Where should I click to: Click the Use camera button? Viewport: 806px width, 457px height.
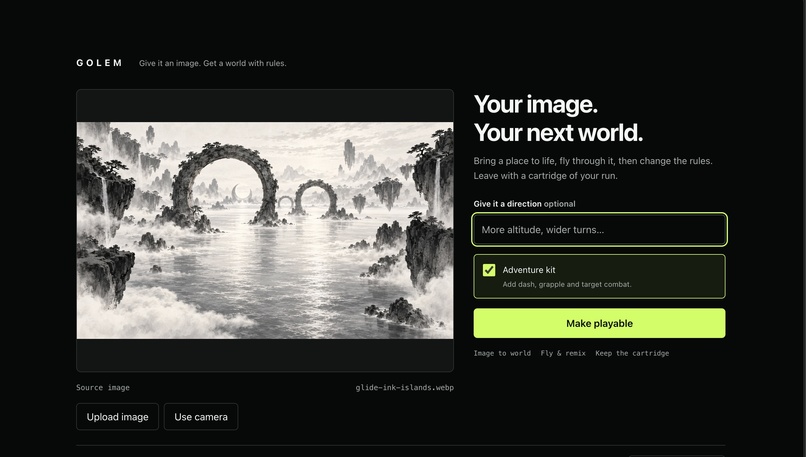[201, 416]
